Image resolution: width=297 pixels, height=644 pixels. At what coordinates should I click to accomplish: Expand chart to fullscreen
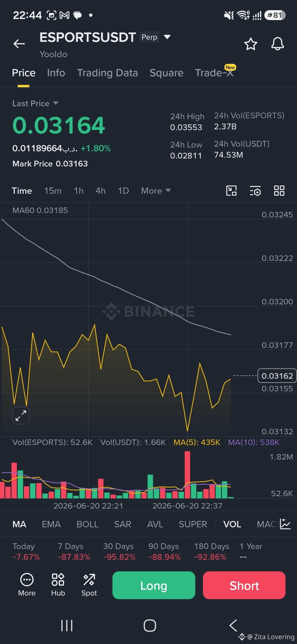pyautogui.click(x=21, y=415)
